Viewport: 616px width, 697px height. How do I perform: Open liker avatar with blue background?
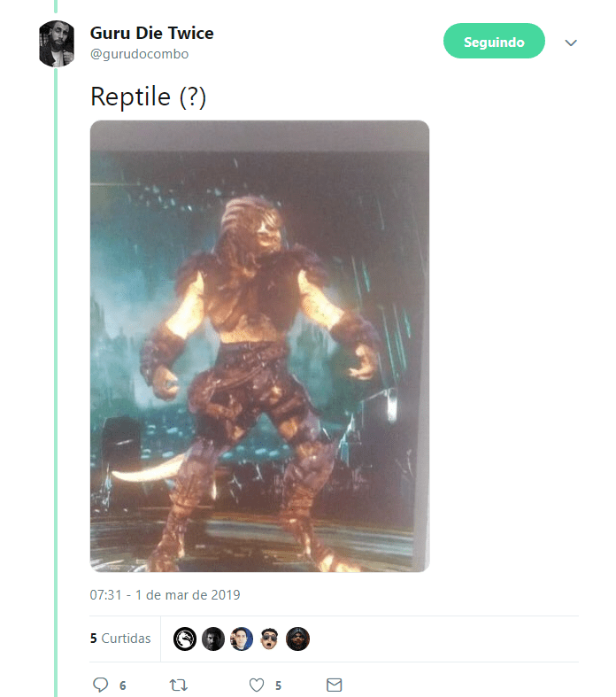[x=242, y=639]
